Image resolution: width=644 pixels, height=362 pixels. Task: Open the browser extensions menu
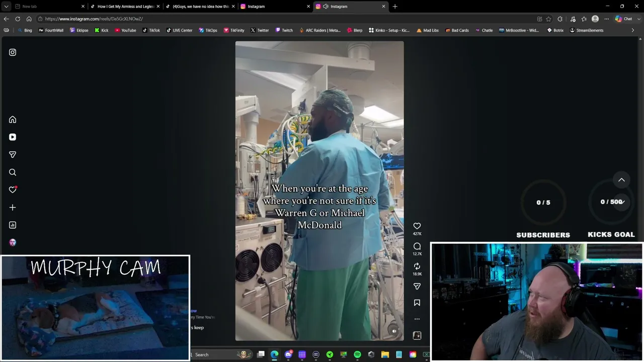pyautogui.click(x=560, y=19)
